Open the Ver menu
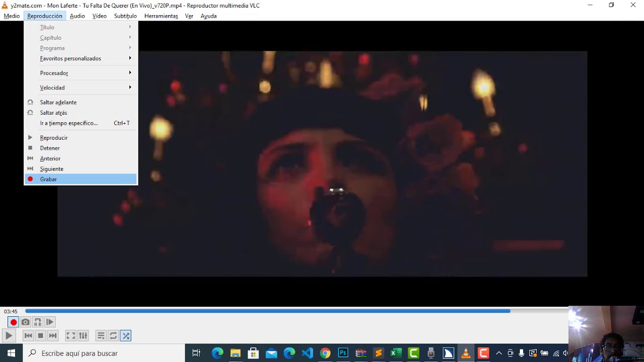The width and height of the screenshot is (644, 362). 189,16
